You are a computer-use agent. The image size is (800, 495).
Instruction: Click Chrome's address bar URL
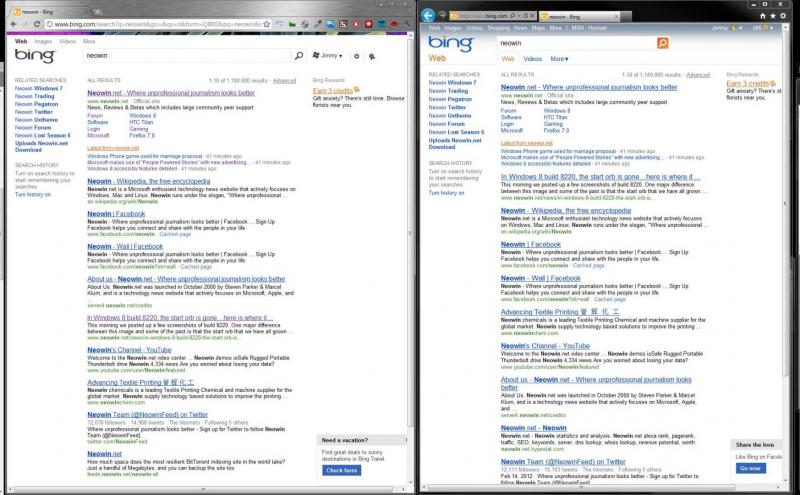(158, 24)
